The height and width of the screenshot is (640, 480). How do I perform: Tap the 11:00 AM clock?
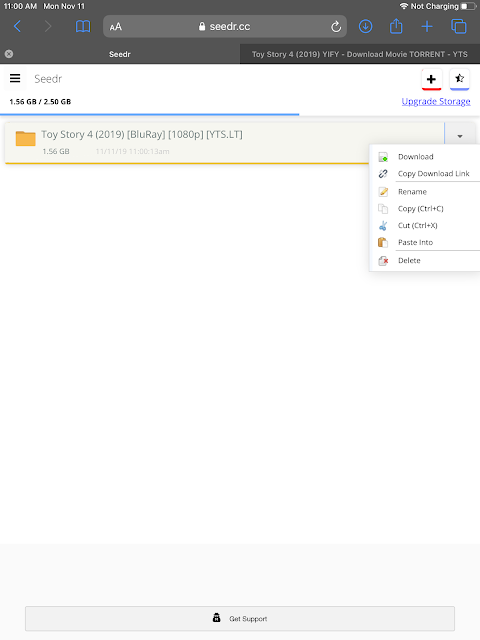pyautogui.click(x=20, y=6)
